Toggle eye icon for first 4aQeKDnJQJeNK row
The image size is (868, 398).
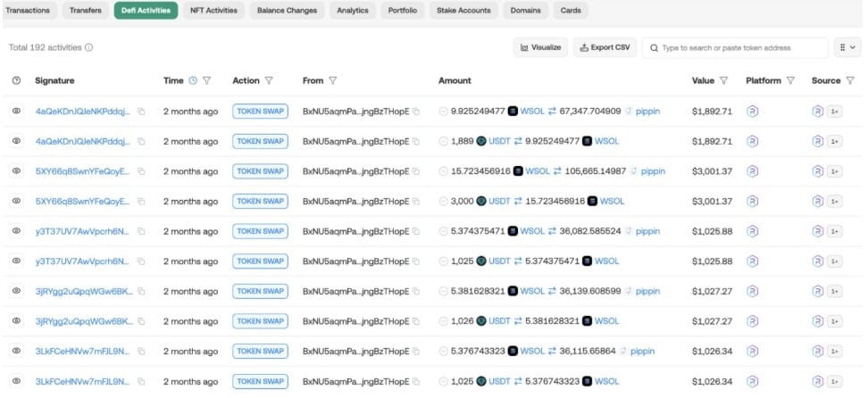[16, 112]
